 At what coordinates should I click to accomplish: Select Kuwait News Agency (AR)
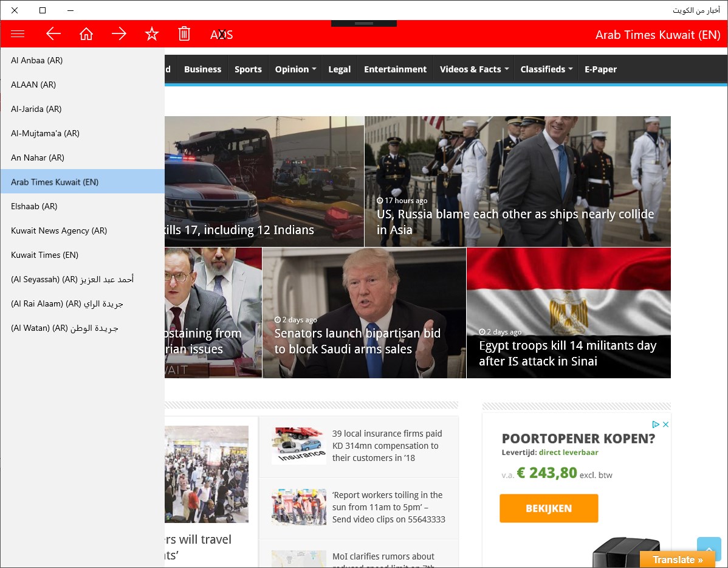82,230
